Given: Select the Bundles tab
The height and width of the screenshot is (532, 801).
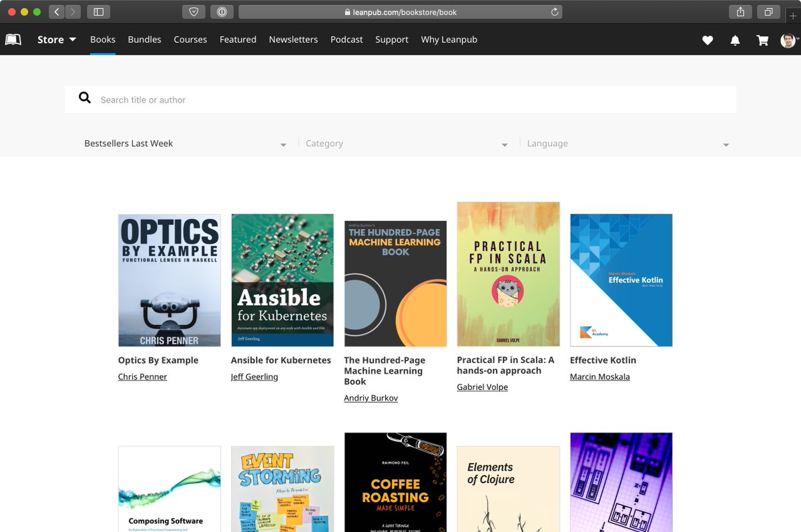Looking at the screenshot, I should (144, 39).
